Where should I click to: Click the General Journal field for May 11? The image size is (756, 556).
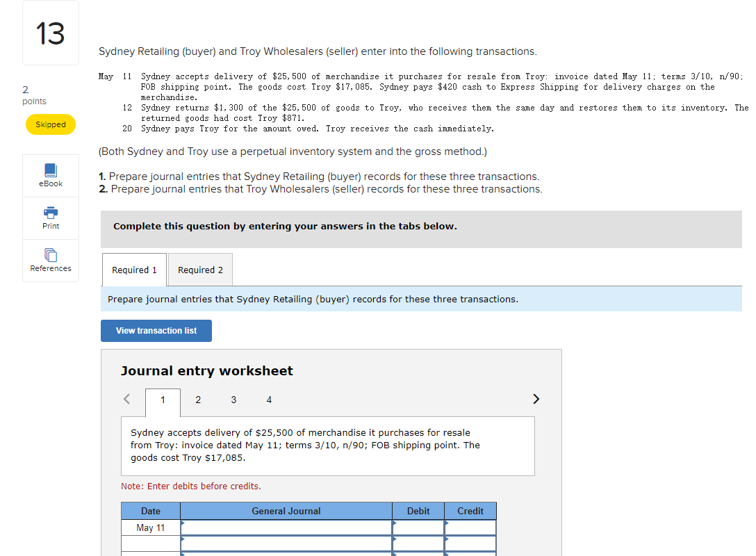[x=286, y=528]
